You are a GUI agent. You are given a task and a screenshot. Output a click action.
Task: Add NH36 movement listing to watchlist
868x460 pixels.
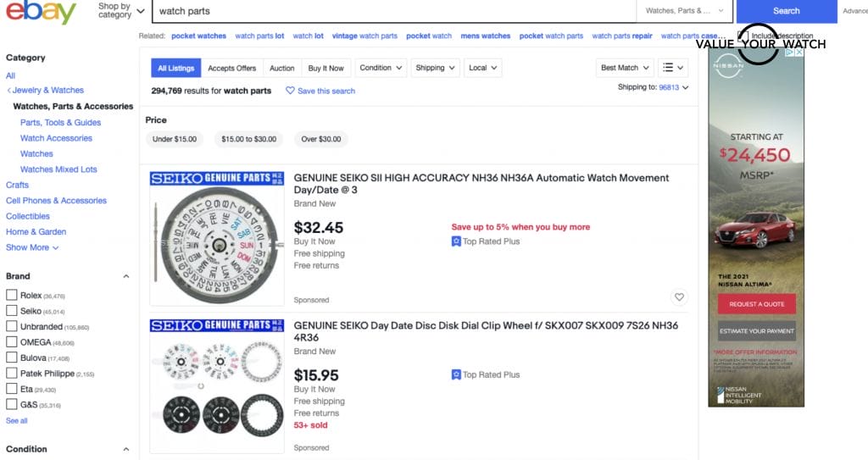(x=678, y=297)
